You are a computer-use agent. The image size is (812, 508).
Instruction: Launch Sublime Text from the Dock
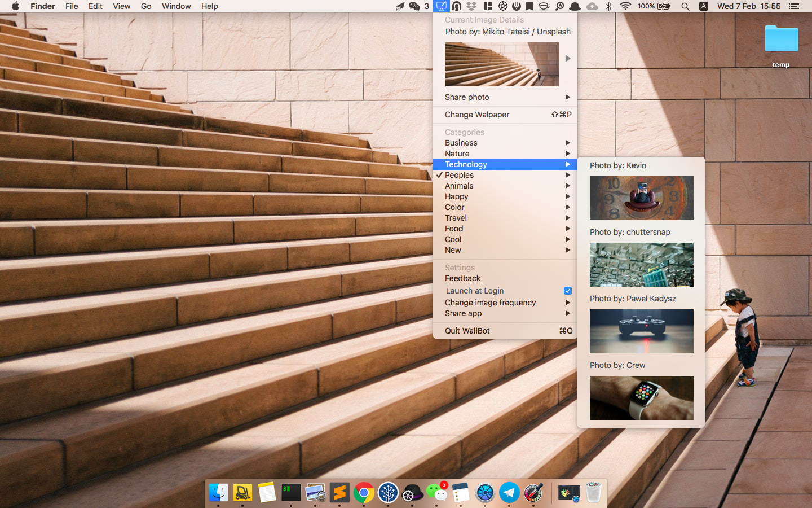tap(339, 493)
